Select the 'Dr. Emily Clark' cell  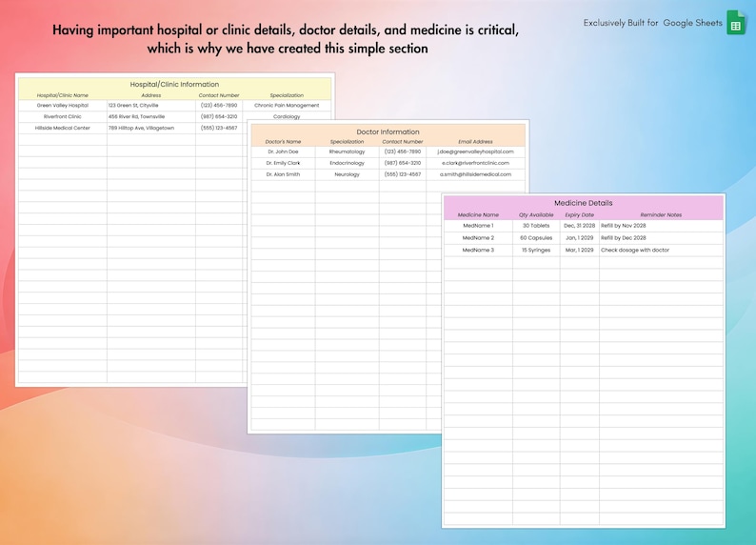point(283,163)
